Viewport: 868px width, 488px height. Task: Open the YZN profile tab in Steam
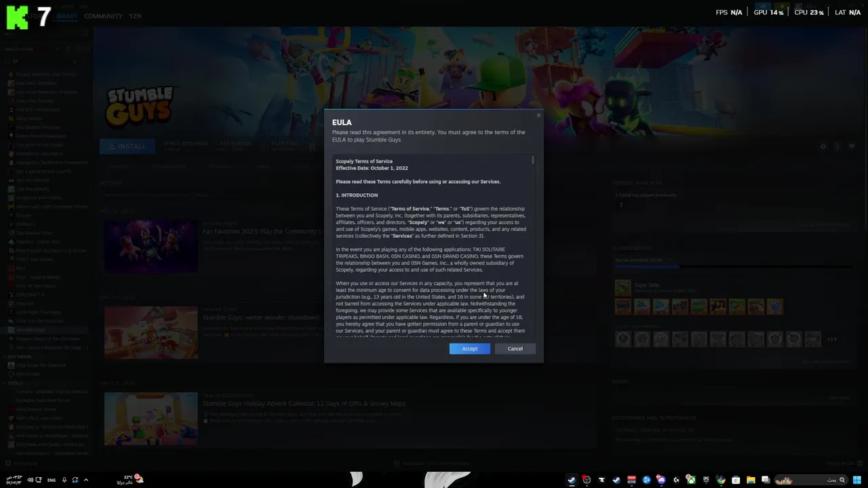click(135, 16)
